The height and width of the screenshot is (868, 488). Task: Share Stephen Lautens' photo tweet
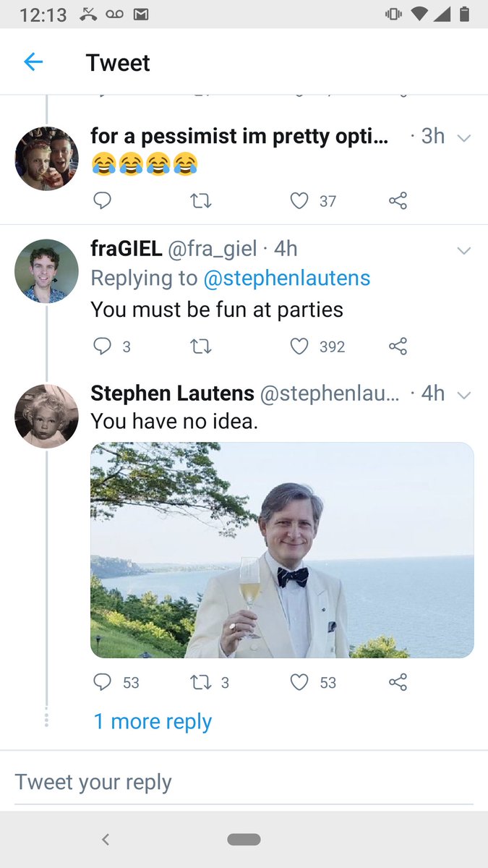click(398, 682)
